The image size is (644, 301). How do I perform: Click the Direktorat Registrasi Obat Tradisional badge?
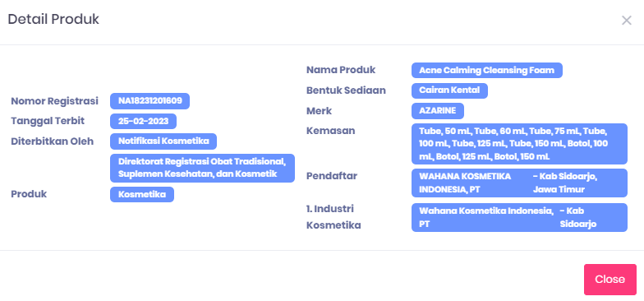tap(202, 168)
